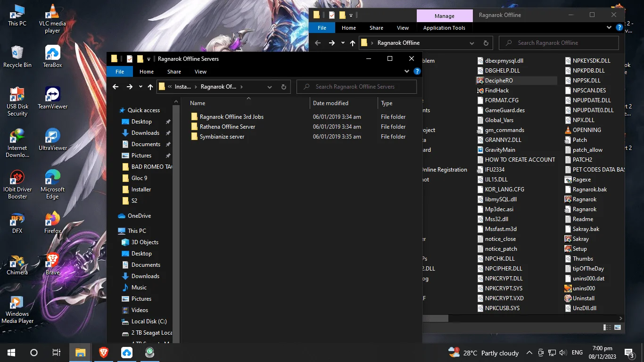
Task: Switch to Home tab in Servers window
Action: coord(147,72)
